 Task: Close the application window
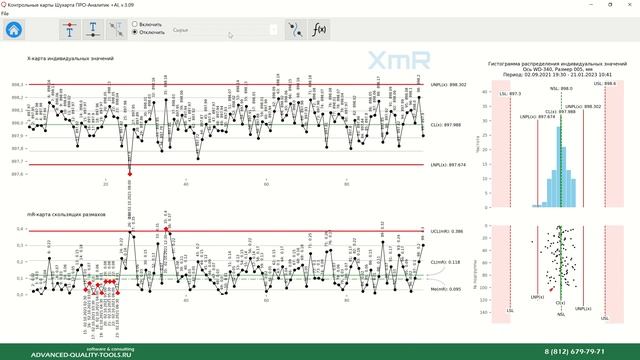(629, 4)
